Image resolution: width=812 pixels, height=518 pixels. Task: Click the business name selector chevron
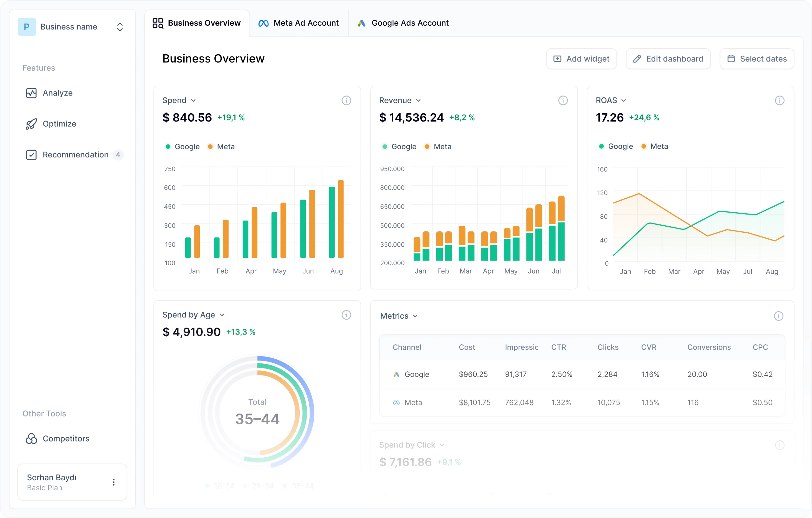[121, 26]
